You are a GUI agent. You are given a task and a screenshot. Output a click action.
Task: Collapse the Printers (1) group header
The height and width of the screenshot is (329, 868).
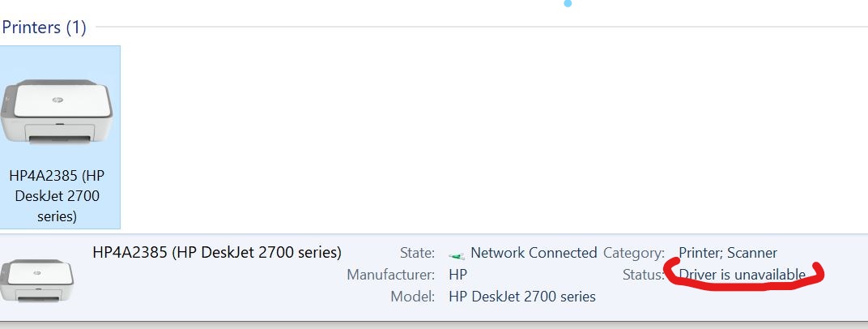44,28
